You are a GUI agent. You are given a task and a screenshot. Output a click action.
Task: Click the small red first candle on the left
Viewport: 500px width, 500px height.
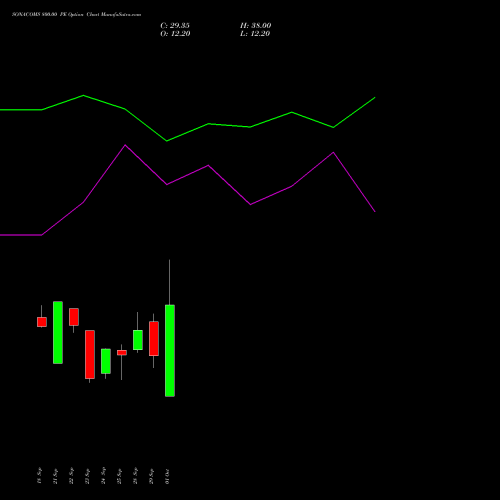[42, 322]
